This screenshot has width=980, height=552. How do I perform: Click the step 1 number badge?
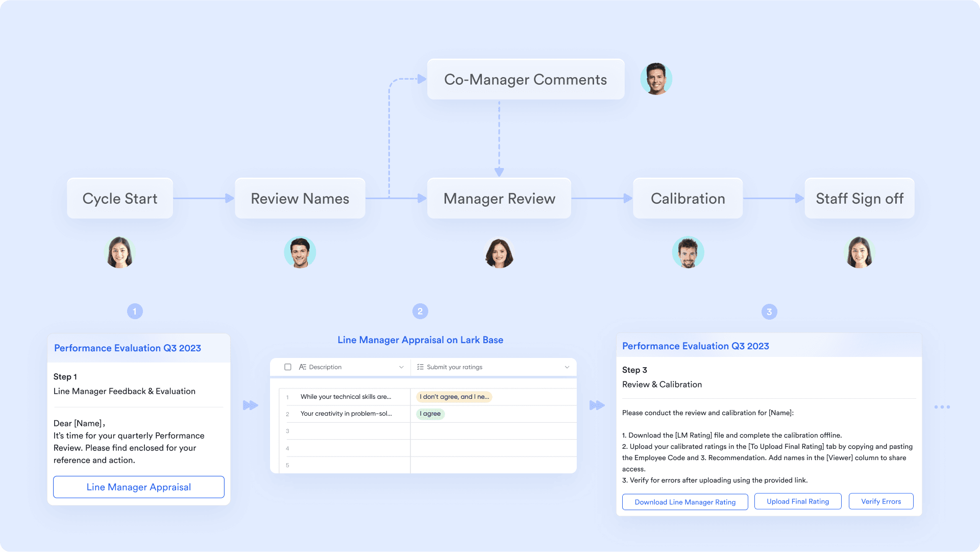point(135,311)
